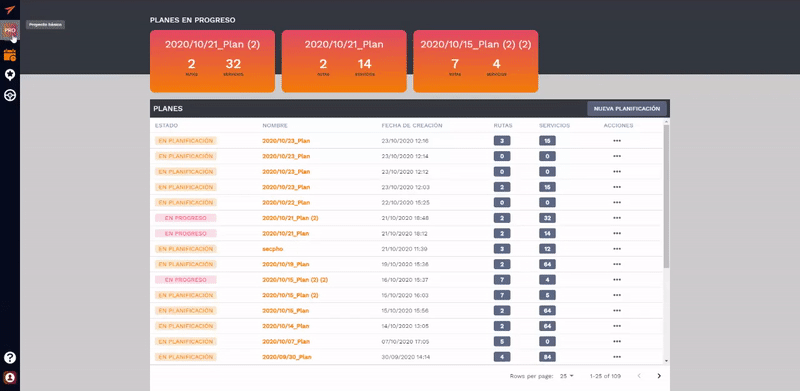Click the Rutas column header

coord(503,126)
